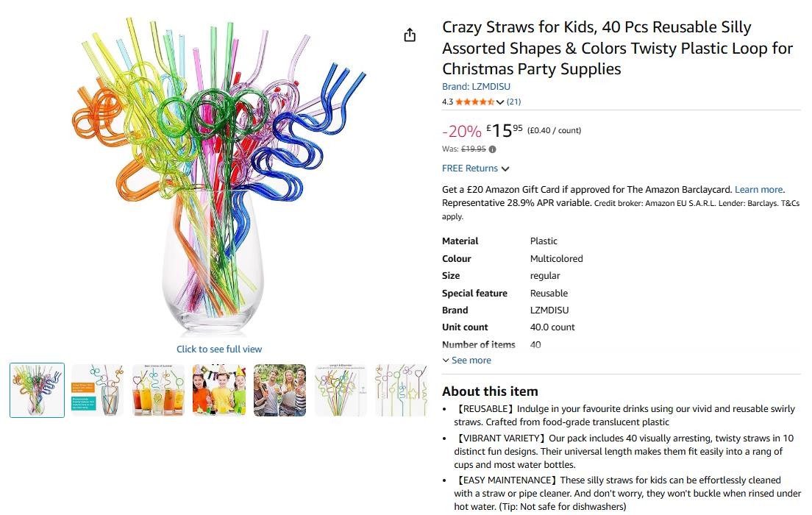Select the first thumbnail of straws in glass
Image resolution: width=812 pixels, height=515 pixels.
pos(37,390)
